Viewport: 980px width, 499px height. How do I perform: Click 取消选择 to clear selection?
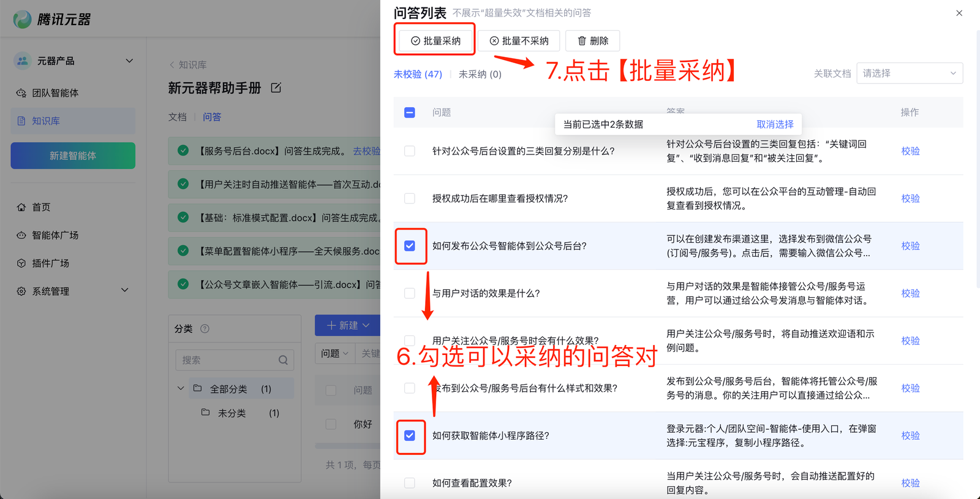click(775, 124)
